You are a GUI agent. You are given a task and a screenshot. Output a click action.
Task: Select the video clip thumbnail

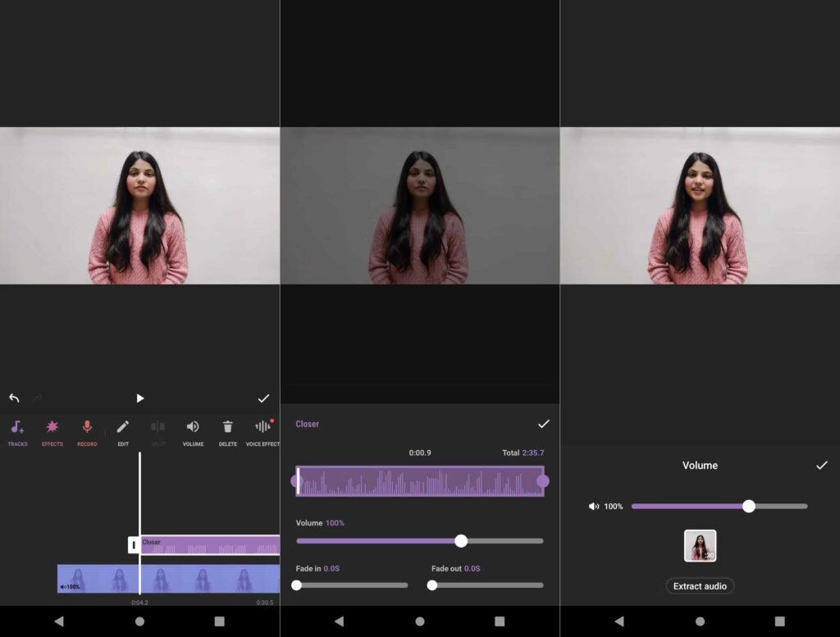click(701, 545)
